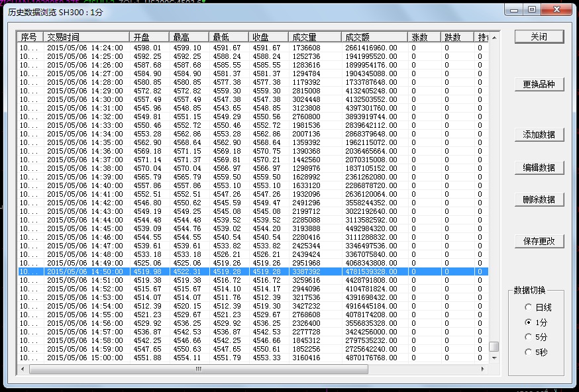Click the 删除数据 button
The height and width of the screenshot is (392, 579).
[539, 199]
